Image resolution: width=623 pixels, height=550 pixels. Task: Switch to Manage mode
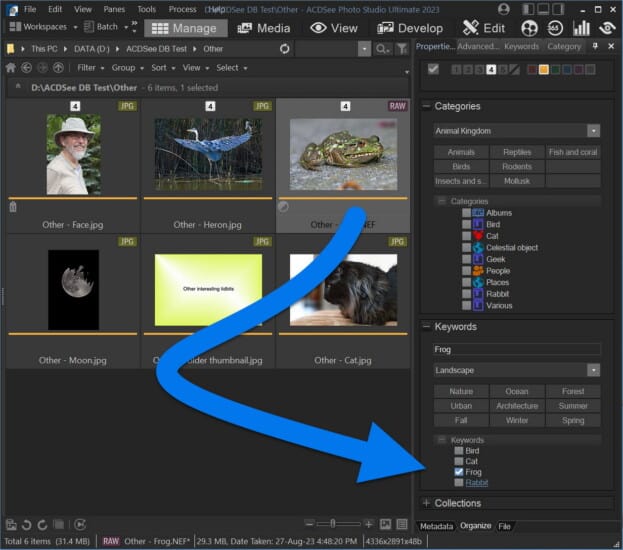coord(185,28)
